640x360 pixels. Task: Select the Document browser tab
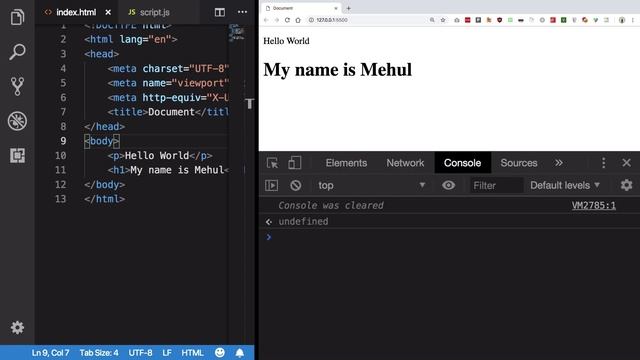301,8
